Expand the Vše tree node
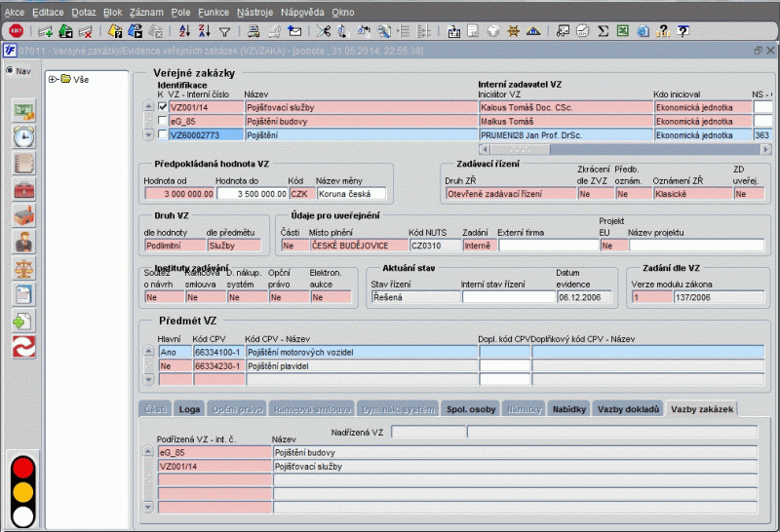This screenshot has width=780, height=532. pyautogui.click(x=52, y=79)
